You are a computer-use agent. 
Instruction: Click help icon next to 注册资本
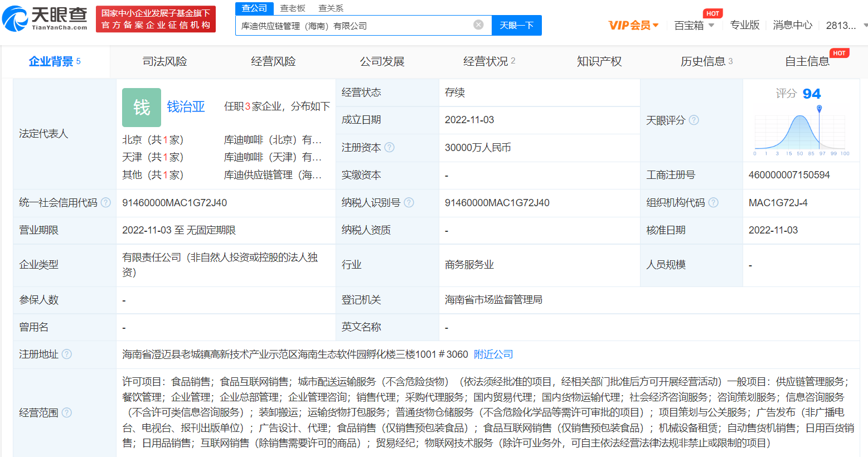point(390,148)
